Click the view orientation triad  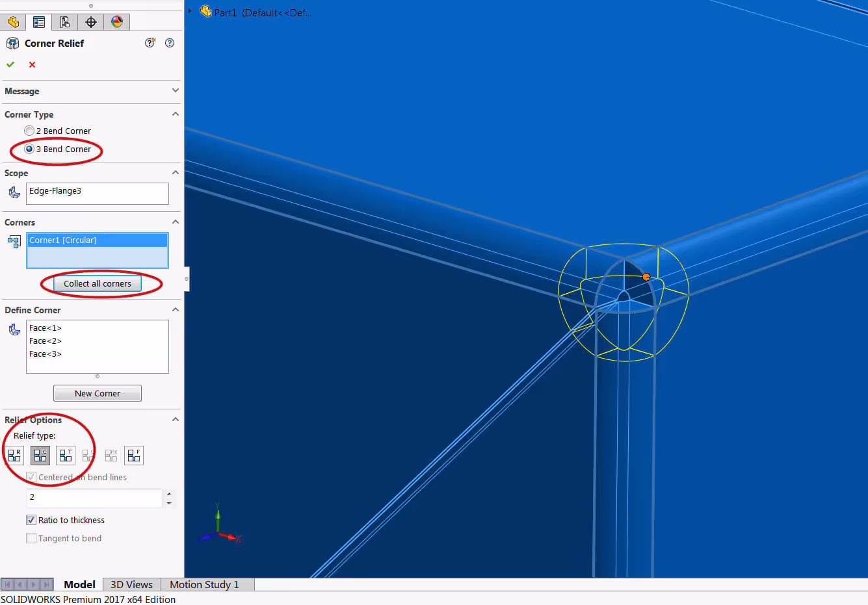[x=220, y=525]
